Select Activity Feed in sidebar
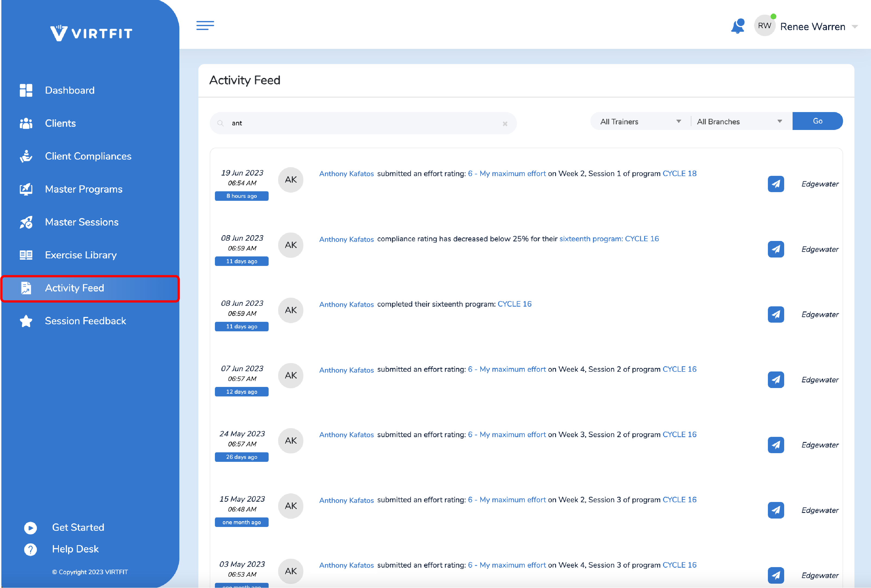 [x=90, y=288]
